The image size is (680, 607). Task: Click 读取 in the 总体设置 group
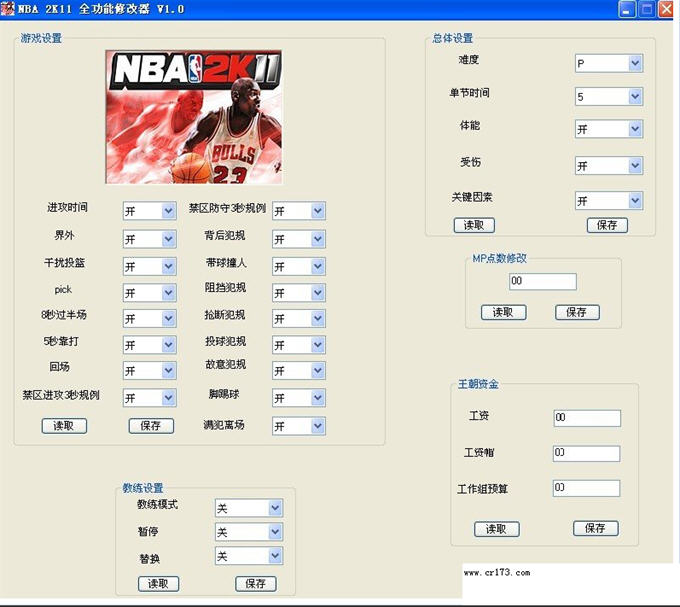coord(474,225)
